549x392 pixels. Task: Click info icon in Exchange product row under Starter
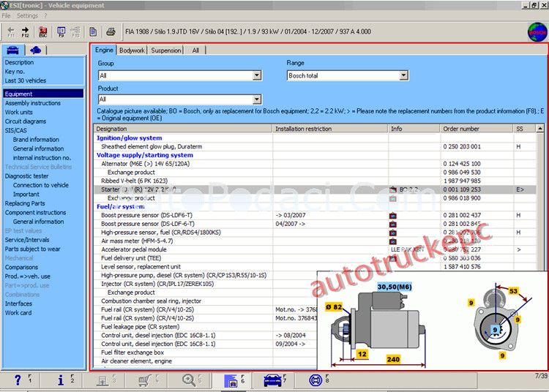coord(393,198)
